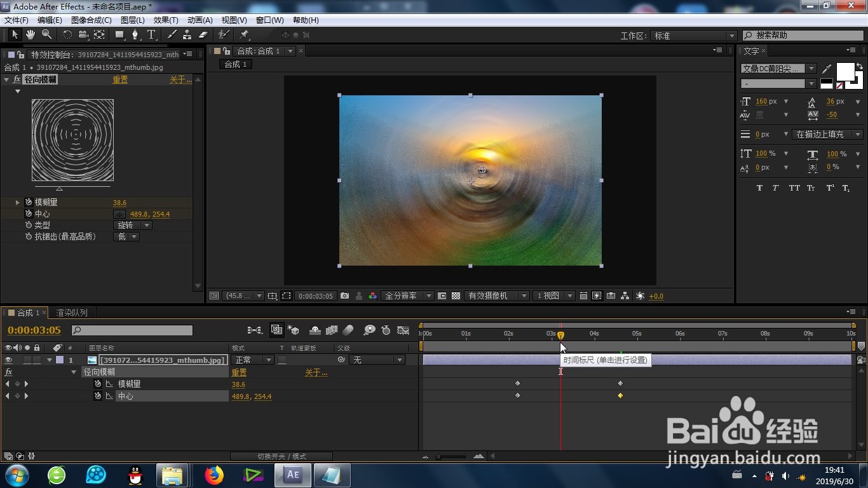The width and height of the screenshot is (868, 488).
Task: Toggle stopwatch for 类型 property
Action: click(x=29, y=226)
